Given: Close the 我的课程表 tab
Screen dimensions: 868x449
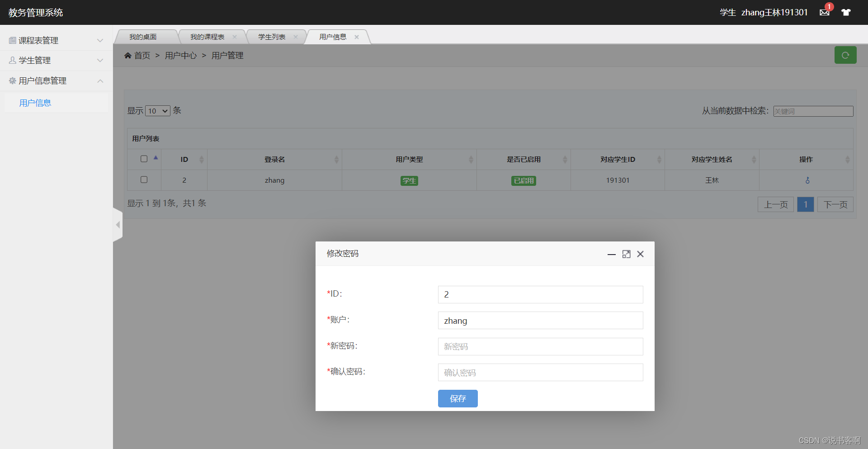Looking at the screenshot, I should (235, 37).
